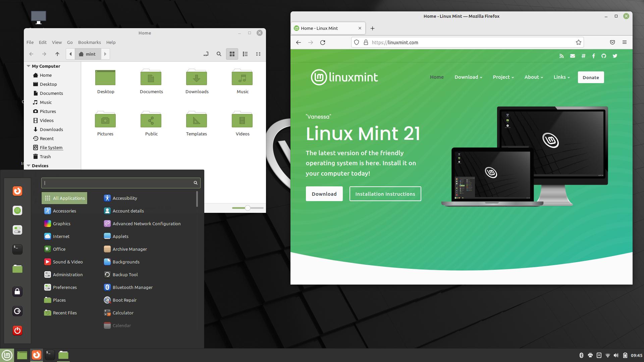This screenshot has height=362, width=644.
Task: Go up to parent folder in file manager
Action: [x=57, y=54]
